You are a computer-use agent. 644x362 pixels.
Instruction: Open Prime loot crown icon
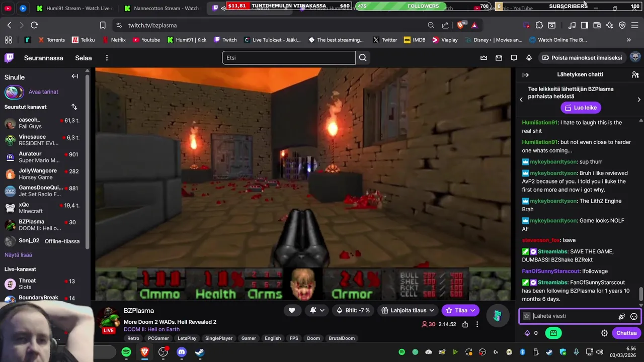coord(484,58)
